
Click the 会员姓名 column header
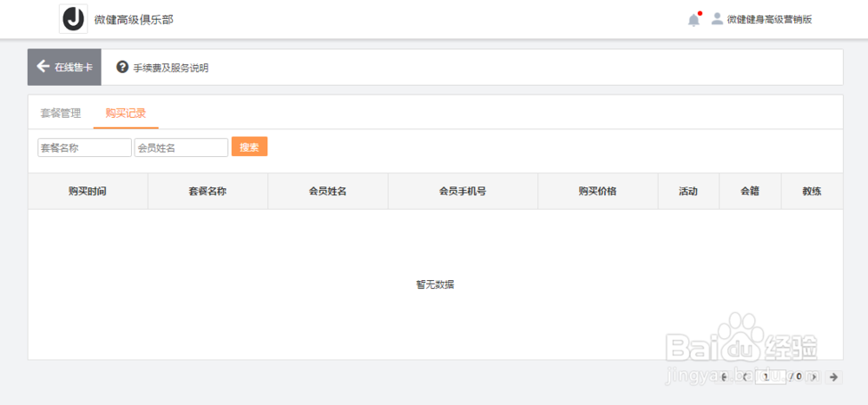[328, 192]
